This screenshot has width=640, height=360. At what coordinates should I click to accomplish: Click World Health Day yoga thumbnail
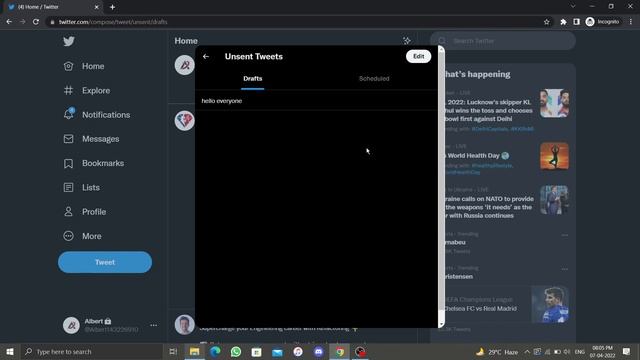click(554, 156)
